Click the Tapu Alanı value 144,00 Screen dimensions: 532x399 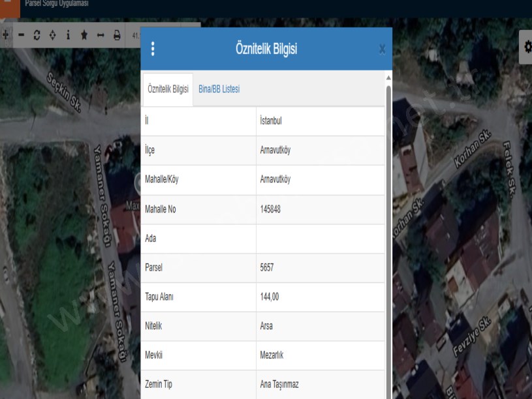pos(270,297)
